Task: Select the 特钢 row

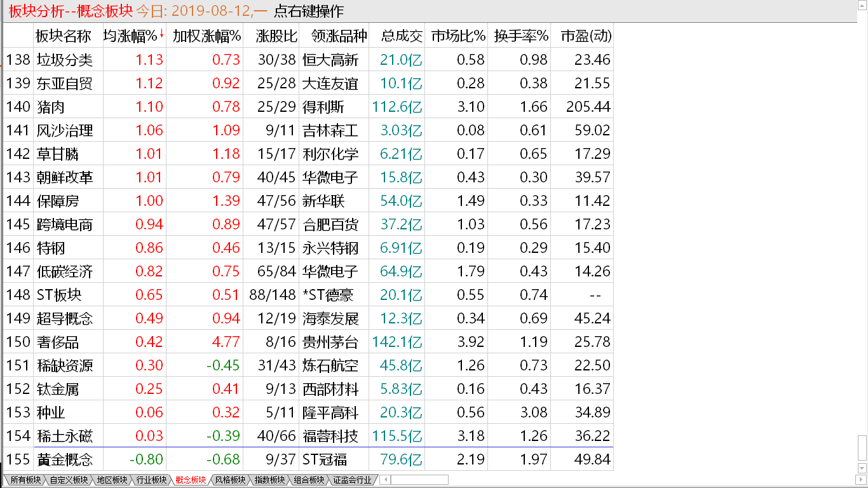Action: coord(308,248)
